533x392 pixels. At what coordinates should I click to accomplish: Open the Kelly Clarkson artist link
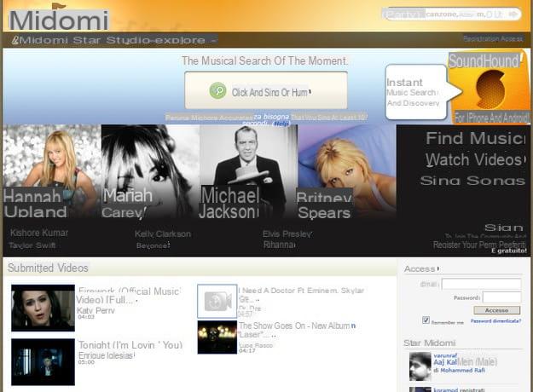[x=163, y=233]
